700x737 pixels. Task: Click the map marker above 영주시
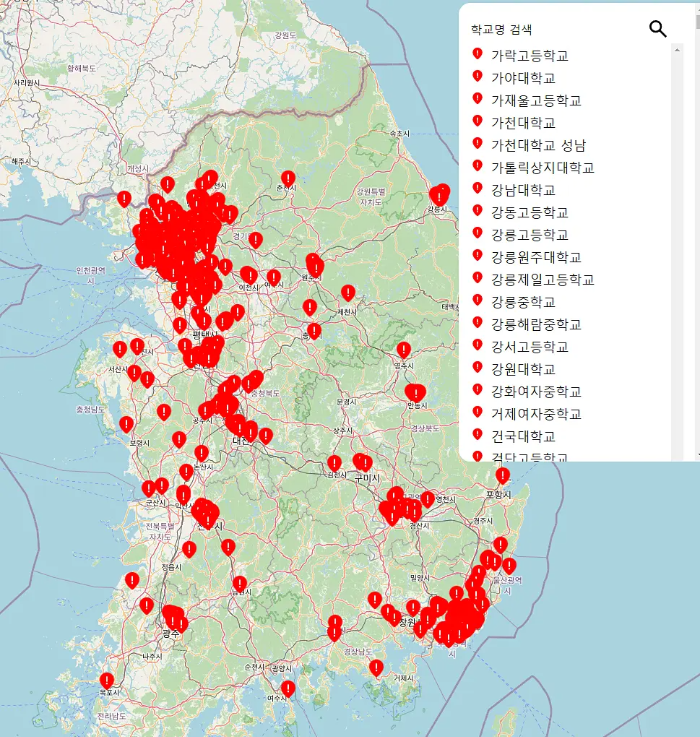(403, 351)
